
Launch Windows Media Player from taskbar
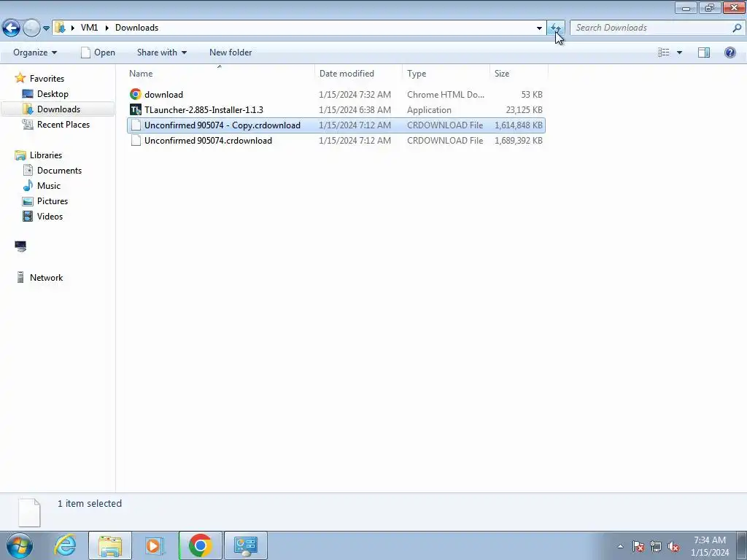(x=154, y=545)
